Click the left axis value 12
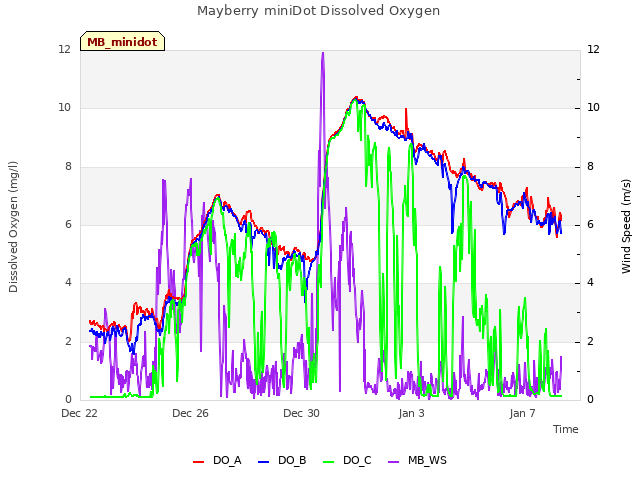This screenshot has height=480, width=640. [65, 49]
